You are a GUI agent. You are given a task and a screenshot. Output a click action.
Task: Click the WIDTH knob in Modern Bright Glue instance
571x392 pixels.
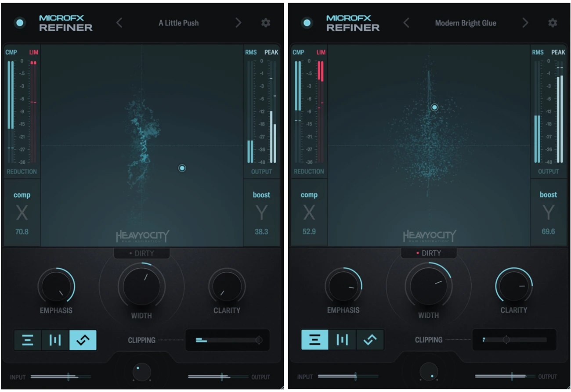429,286
